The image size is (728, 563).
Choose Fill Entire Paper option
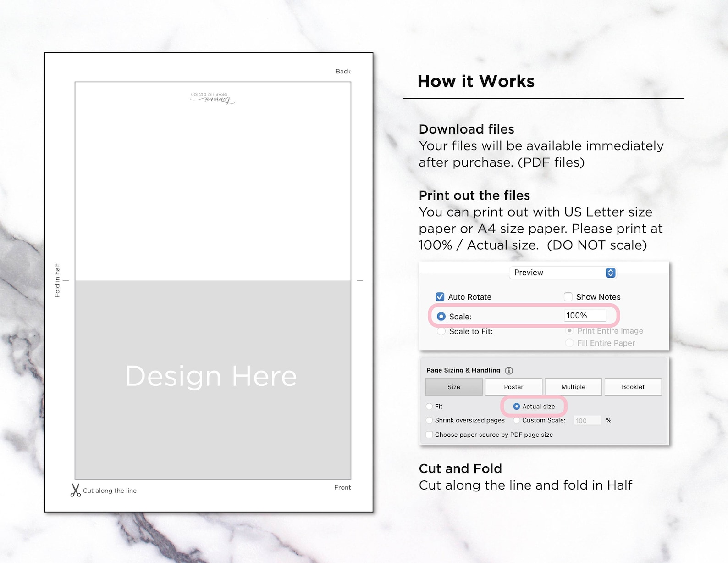pos(569,343)
